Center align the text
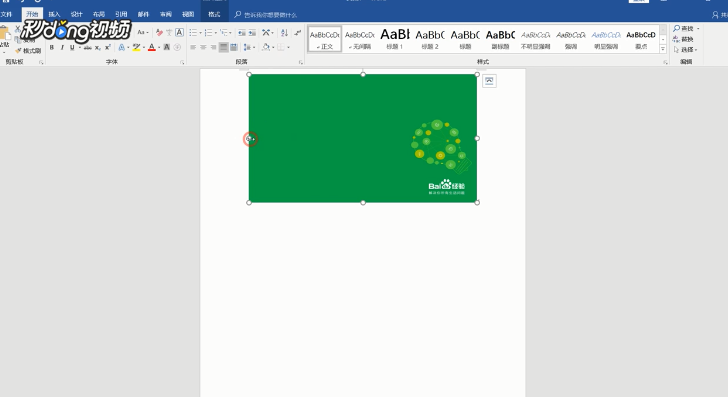The height and width of the screenshot is (397, 728). (x=203, y=47)
